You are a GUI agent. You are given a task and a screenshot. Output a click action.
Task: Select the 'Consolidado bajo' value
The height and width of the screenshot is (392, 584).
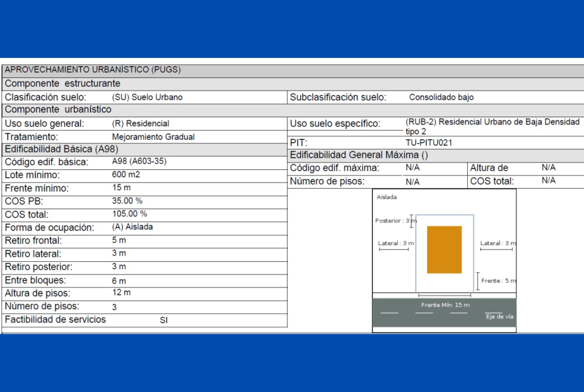(441, 97)
